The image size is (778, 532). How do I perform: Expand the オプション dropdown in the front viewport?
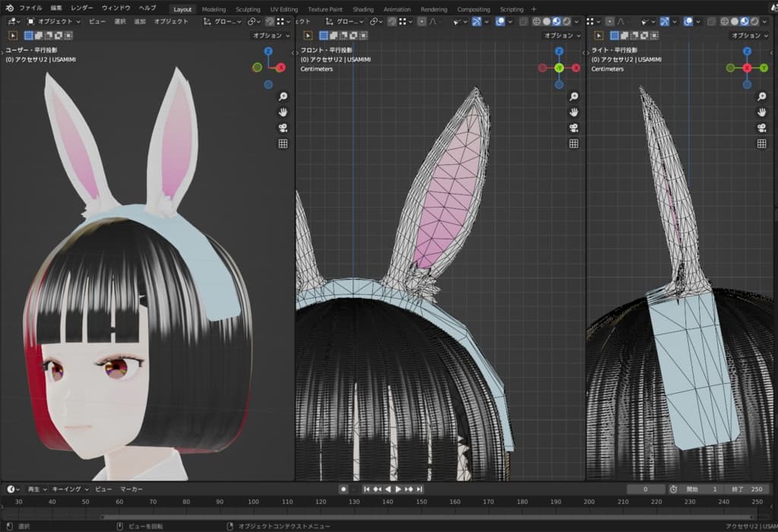coord(562,35)
